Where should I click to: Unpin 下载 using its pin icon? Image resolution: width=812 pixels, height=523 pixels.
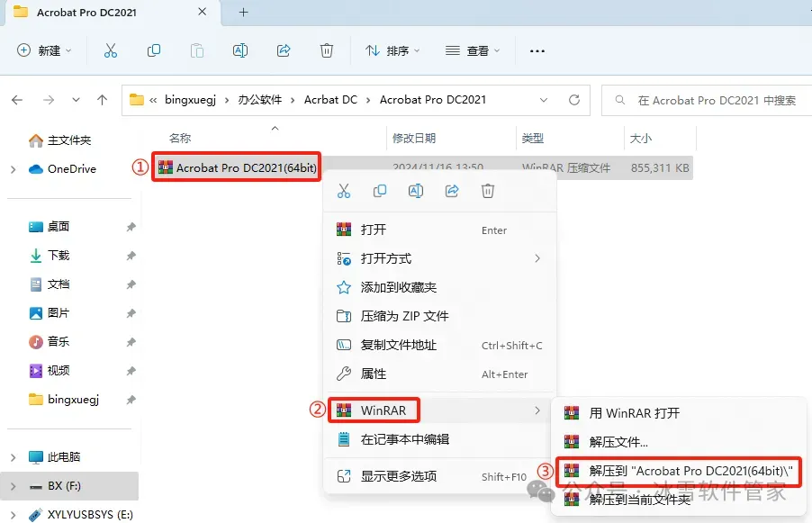tap(131, 256)
